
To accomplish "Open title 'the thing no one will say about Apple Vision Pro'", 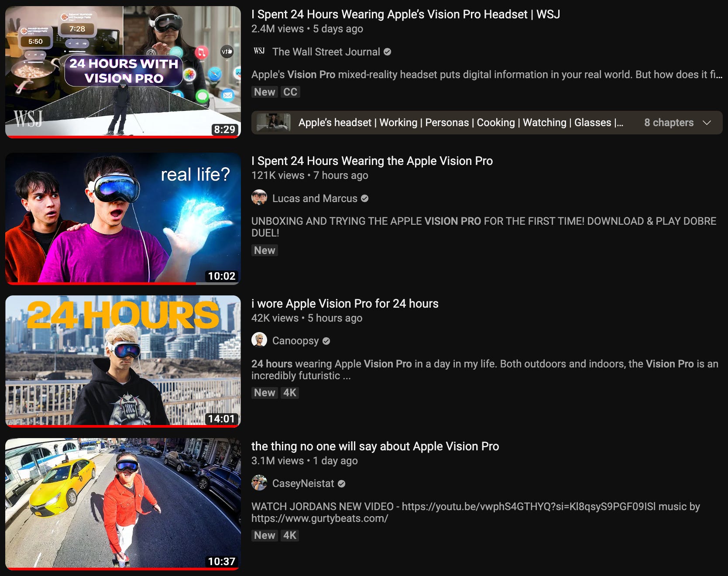I will pyautogui.click(x=375, y=446).
